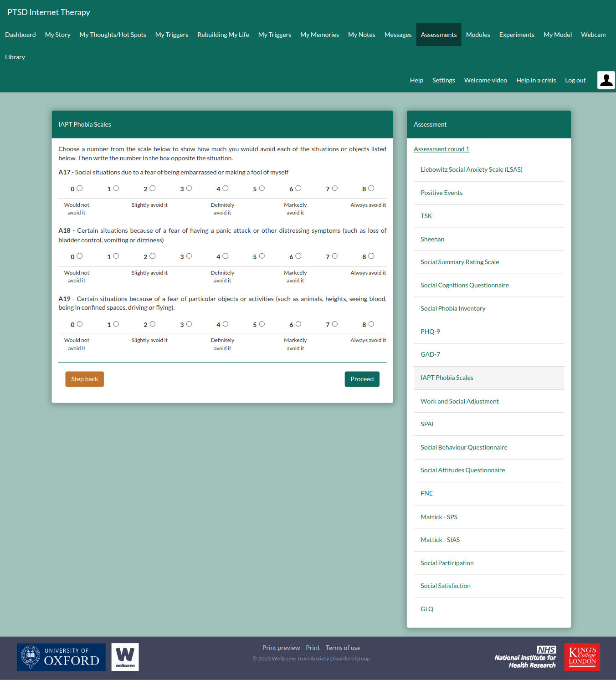Open the Assessment round 1 link

pyautogui.click(x=441, y=149)
